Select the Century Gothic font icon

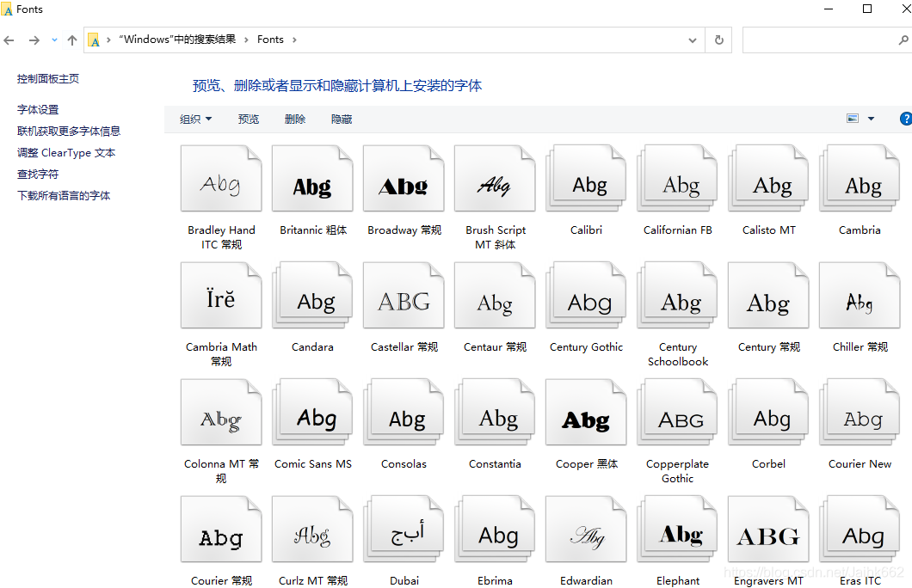click(586, 296)
